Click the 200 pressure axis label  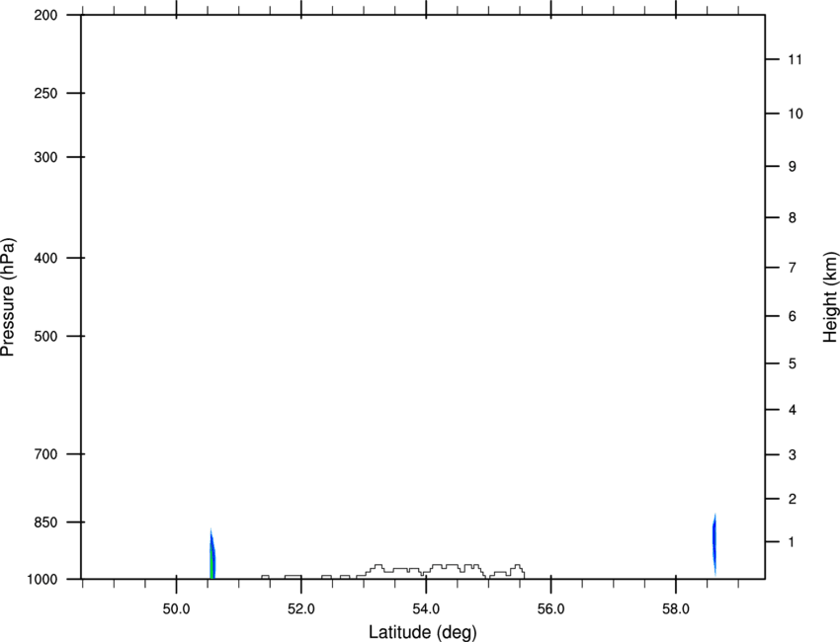point(45,15)
